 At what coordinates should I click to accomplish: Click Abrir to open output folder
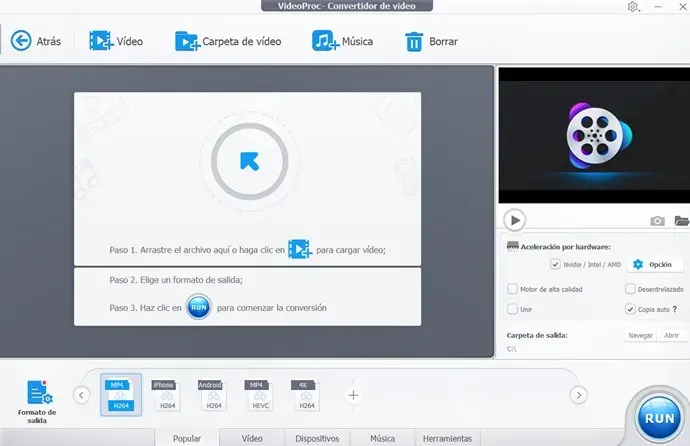(671, 335)
